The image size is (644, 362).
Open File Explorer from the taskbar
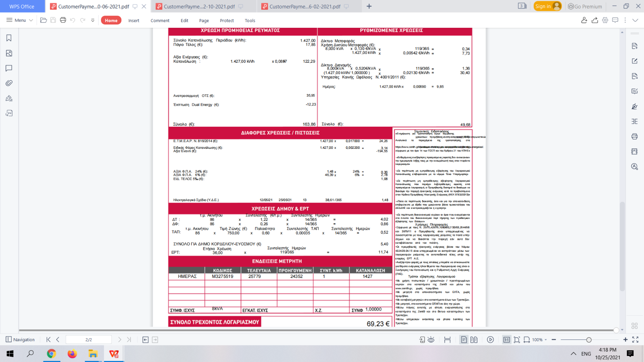[93, 354]
